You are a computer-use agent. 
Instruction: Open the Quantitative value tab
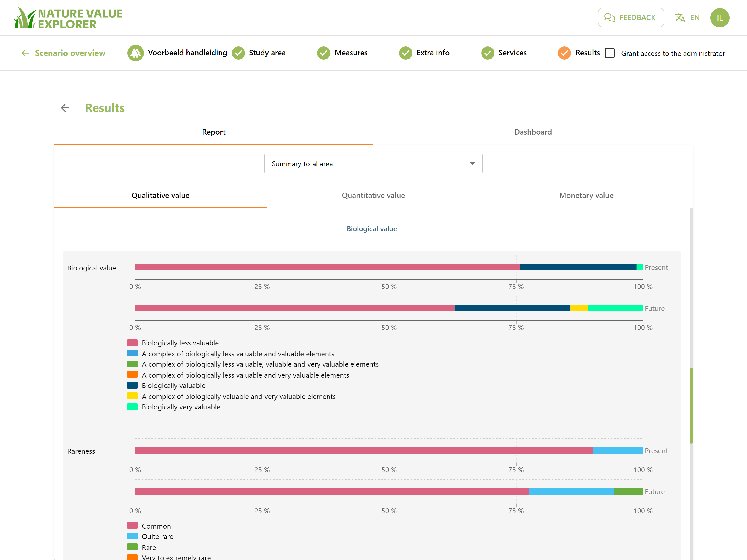pyautogui.click(x=373, y=195)
